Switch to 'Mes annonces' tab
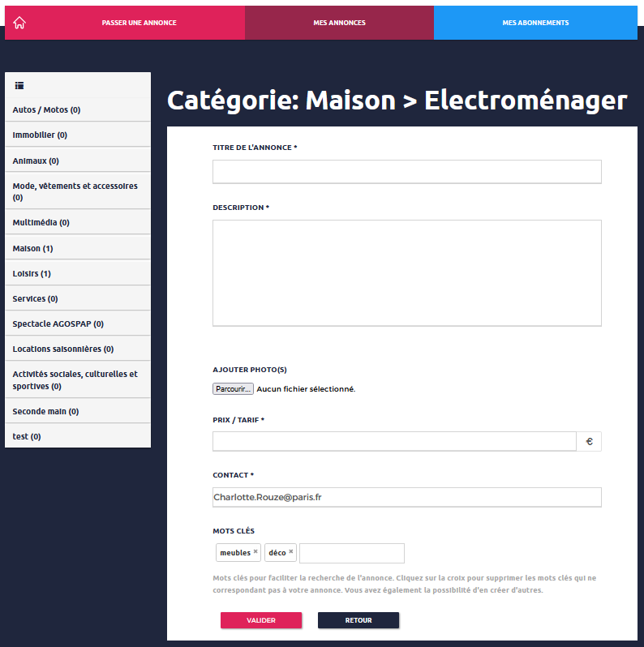 (x=339, y=23)
